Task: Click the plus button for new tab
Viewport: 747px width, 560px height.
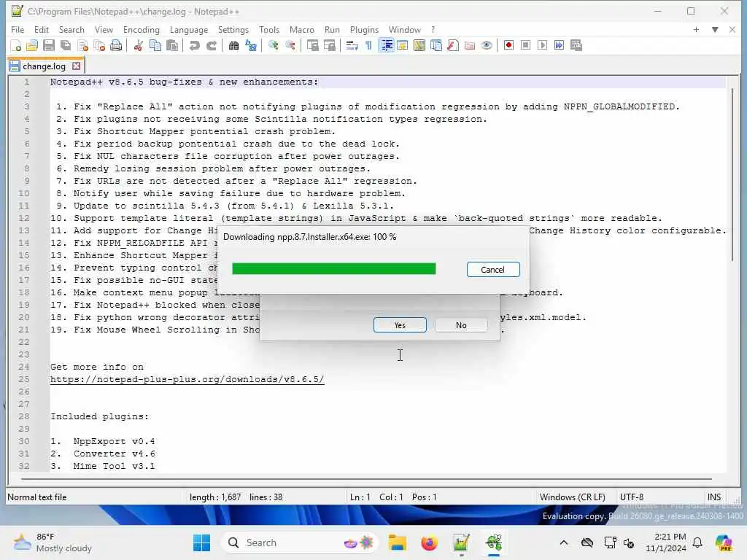Action: coord(696,29)
